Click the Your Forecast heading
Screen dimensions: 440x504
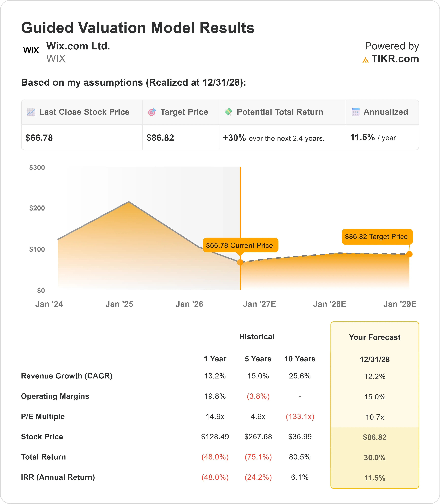click(375, 337)
